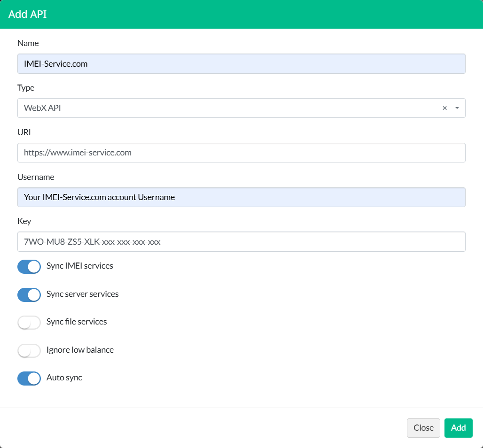Disable Sync IMEI services toggle
This screenshot has height=448, width=483.
pos(29,267)
